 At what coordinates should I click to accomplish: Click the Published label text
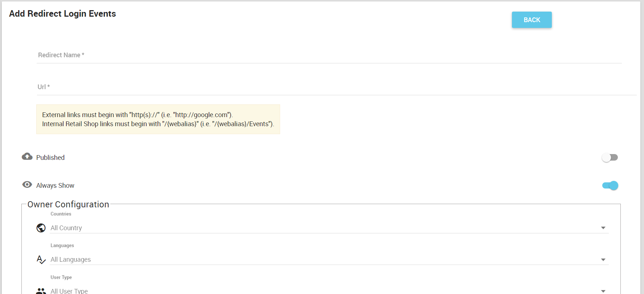pos(50,158)
